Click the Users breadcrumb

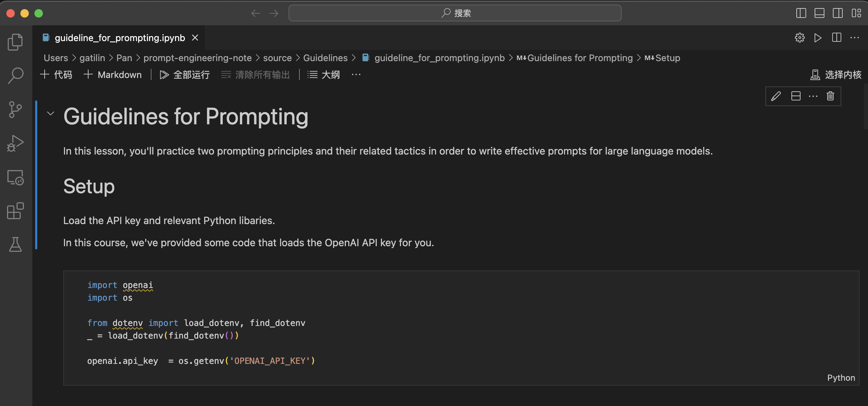click(x=56, y=58)
